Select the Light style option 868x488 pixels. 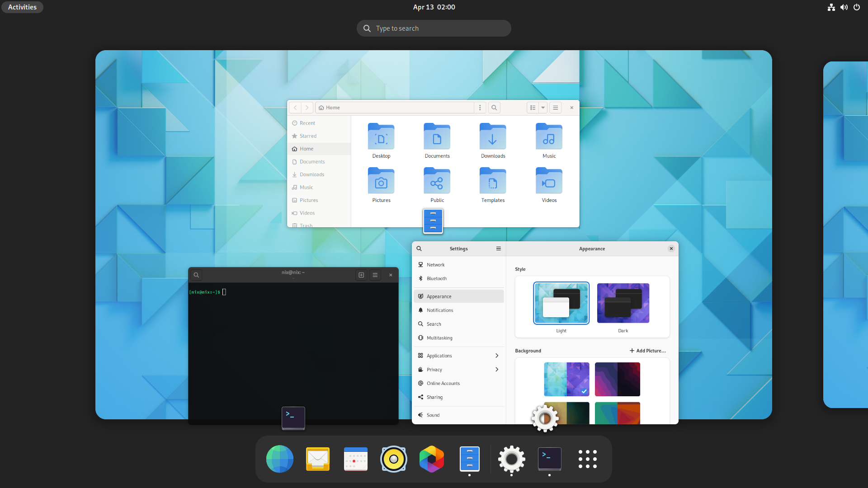pos(561,303)
